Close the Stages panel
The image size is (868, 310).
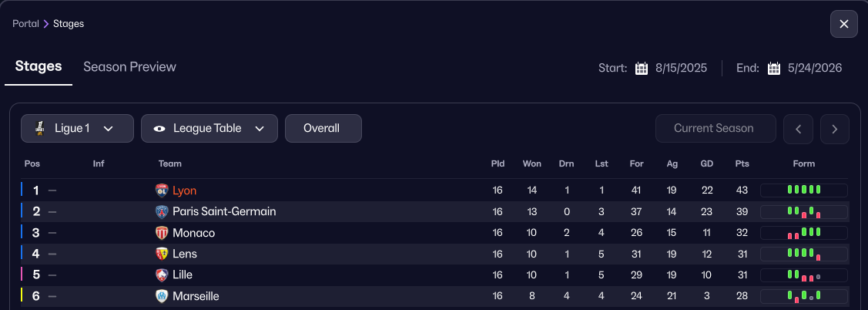(843, 24)
